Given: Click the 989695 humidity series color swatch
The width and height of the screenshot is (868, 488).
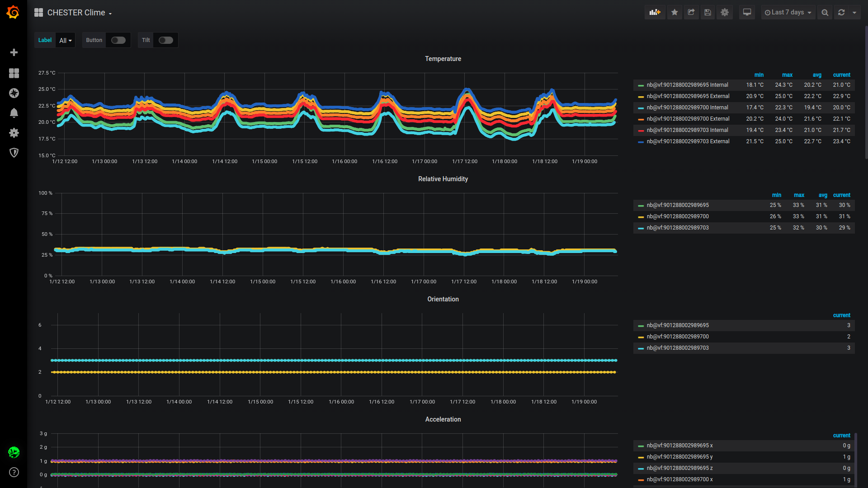Looking at the screenshot, I should [x=641, y=206].
